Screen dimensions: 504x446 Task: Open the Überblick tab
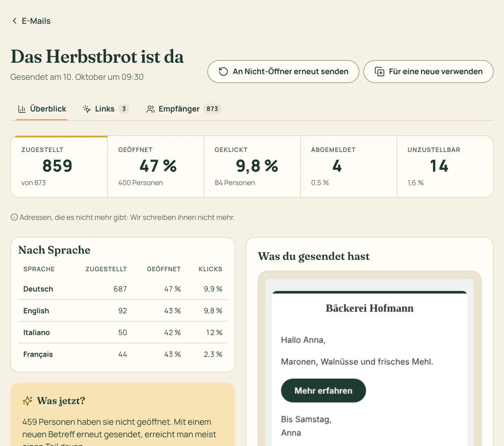point(42,109)
